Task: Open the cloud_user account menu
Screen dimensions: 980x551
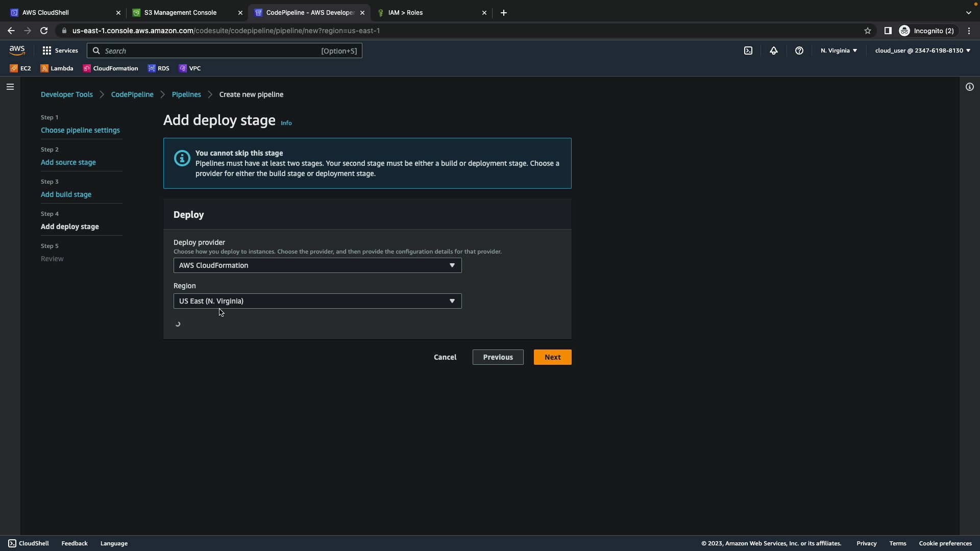Action: [922, 51]
